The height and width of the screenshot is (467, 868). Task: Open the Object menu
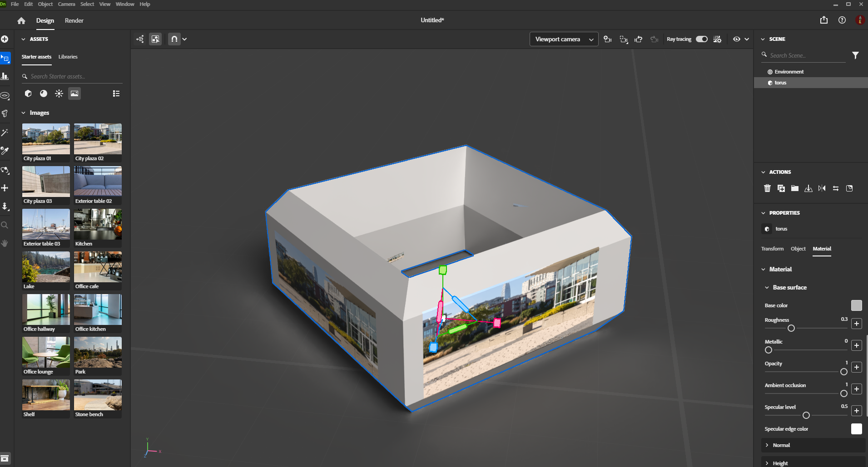pos(45,4)
